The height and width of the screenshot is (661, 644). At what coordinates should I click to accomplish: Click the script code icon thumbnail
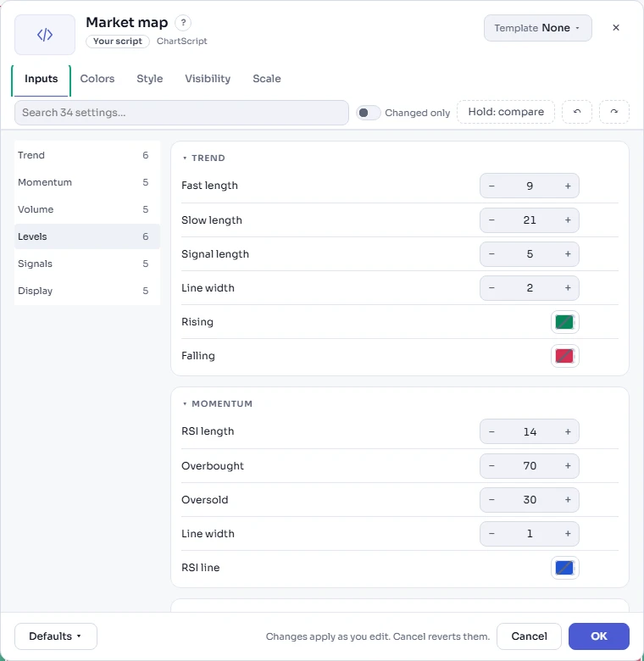(x=45, y=35)
